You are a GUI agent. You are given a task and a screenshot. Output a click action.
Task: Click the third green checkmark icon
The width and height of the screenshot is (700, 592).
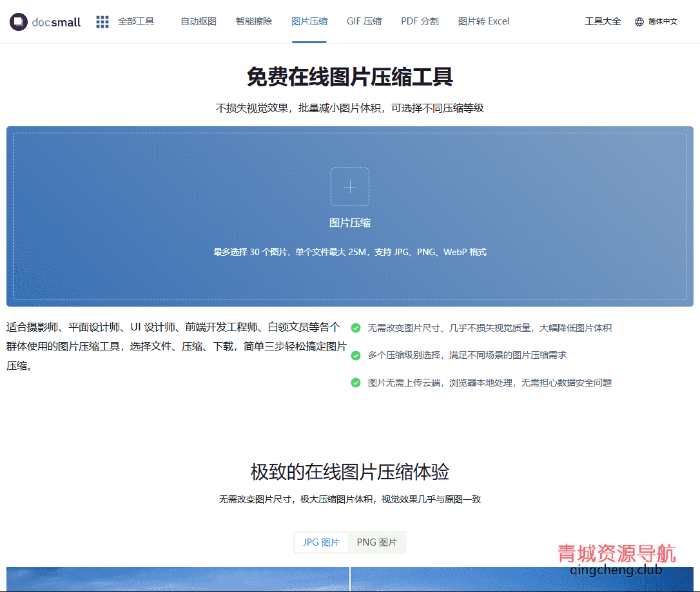coord(355,383)
